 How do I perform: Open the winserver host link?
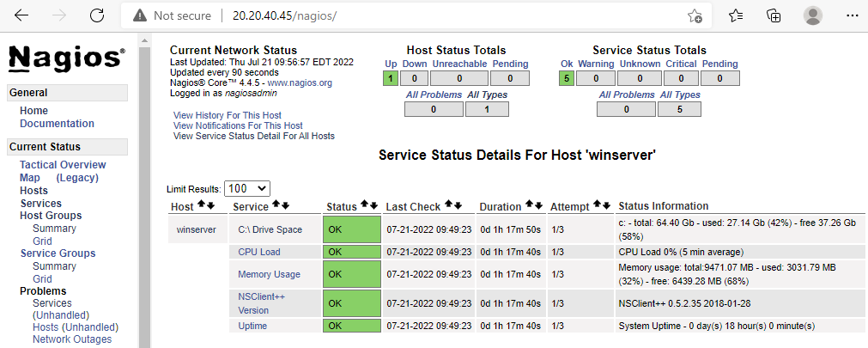pos(195,229)
